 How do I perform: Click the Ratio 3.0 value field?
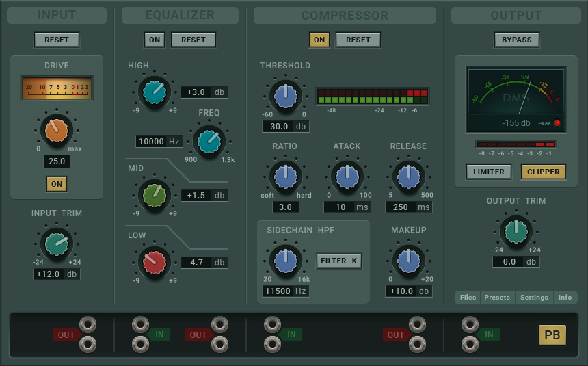click(286, 207)
